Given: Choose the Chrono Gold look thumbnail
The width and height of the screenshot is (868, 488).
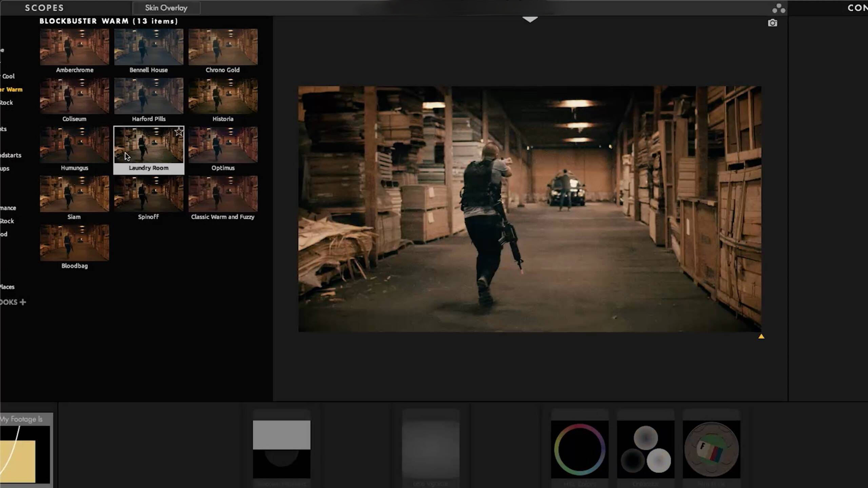Looking at the screenshot, I should pyautogui.click(x=223, y=47).
